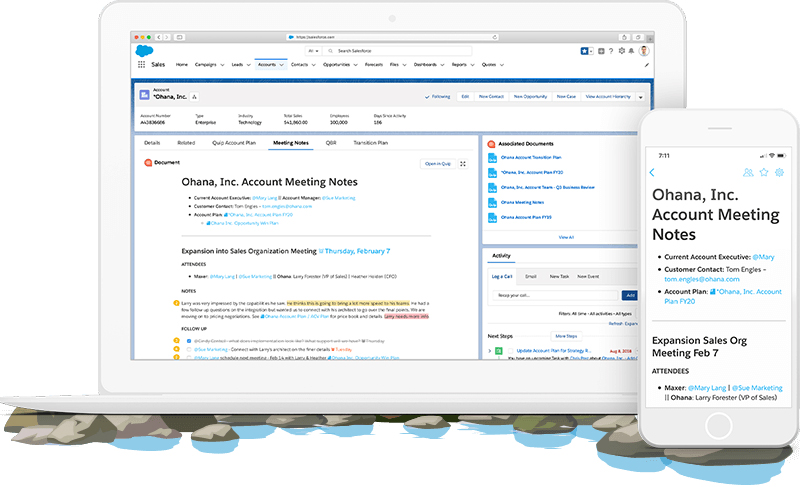800x487 pixels.
Task: Expand the document to full screen
Action: coord(463,164)
